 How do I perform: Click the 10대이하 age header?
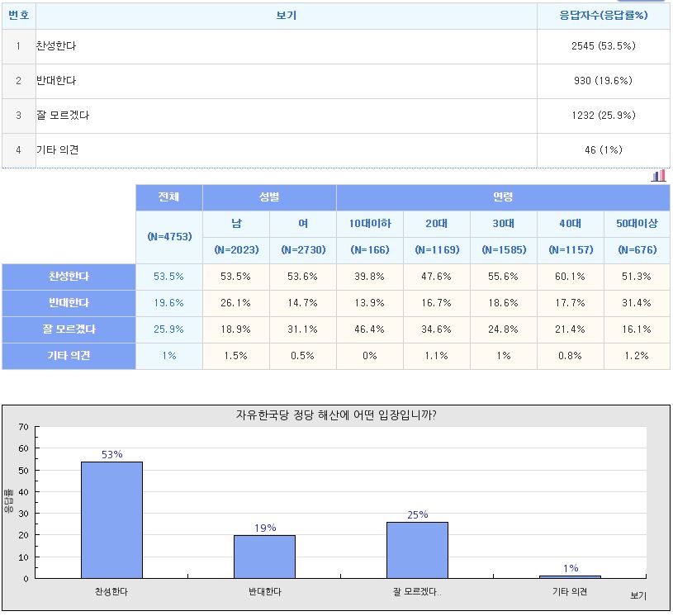pyautogui.click(x=370, y=224)
